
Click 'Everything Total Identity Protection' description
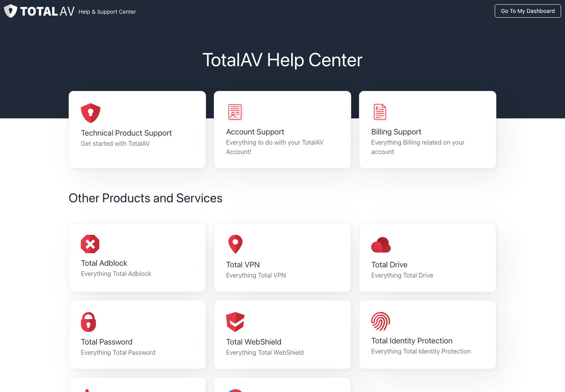[x=421, y=351]
